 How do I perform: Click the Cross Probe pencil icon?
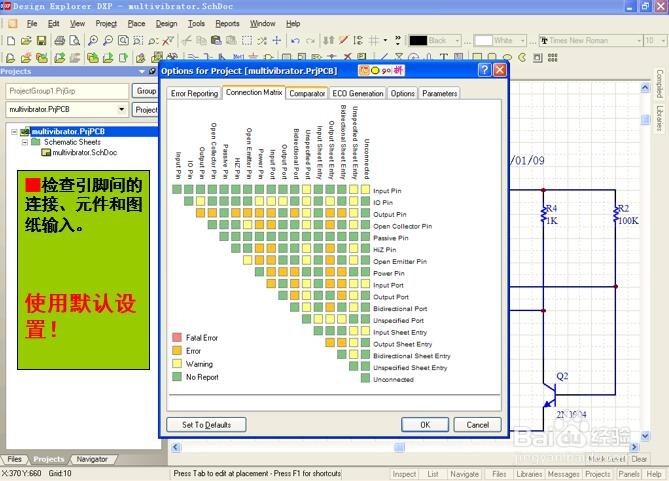coord(343,41)
